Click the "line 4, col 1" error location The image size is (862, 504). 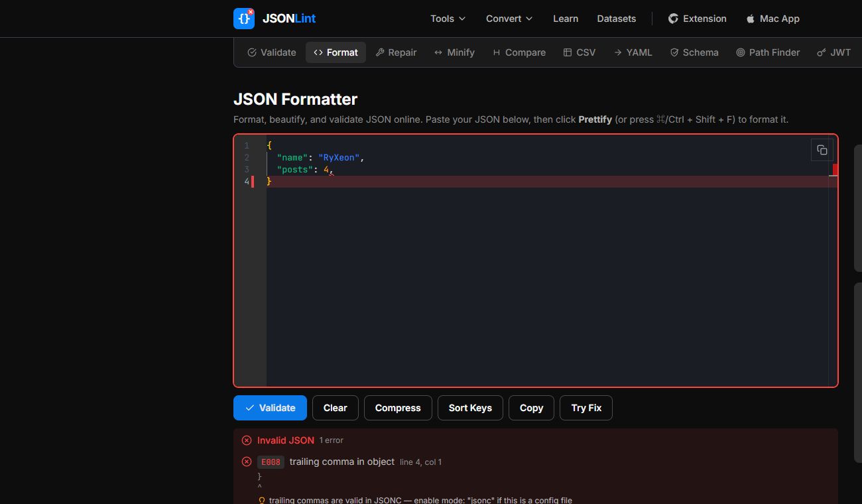[420, 462]
